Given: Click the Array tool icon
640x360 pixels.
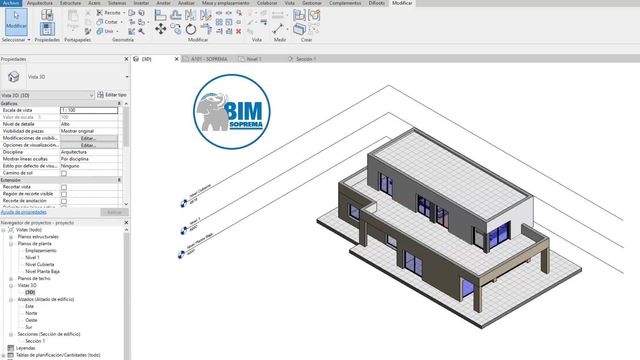Looking at the screenshot, I should [x=219, y=22].
